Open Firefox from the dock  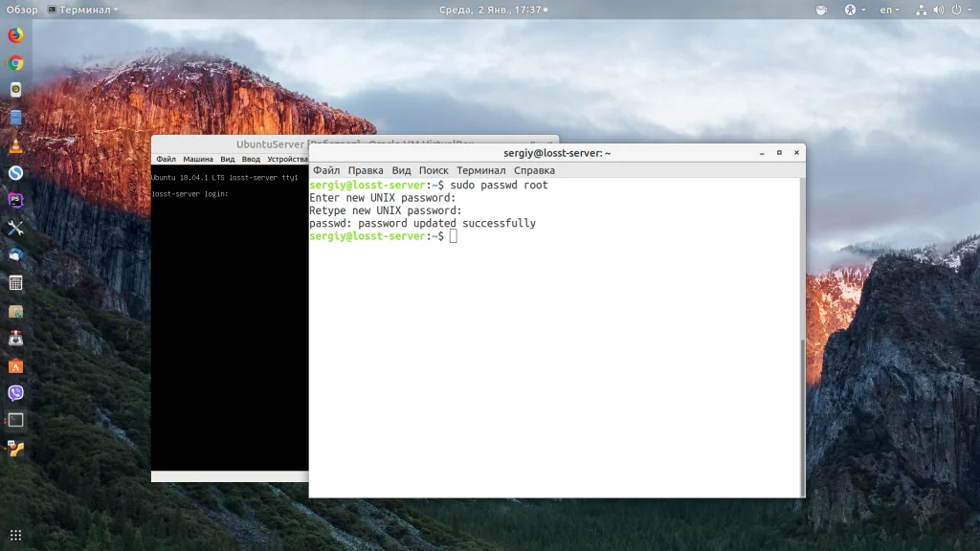[x=15, y=36]
